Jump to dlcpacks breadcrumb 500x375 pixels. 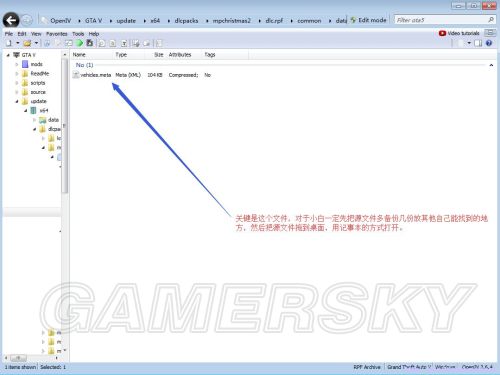click(186, 21)
